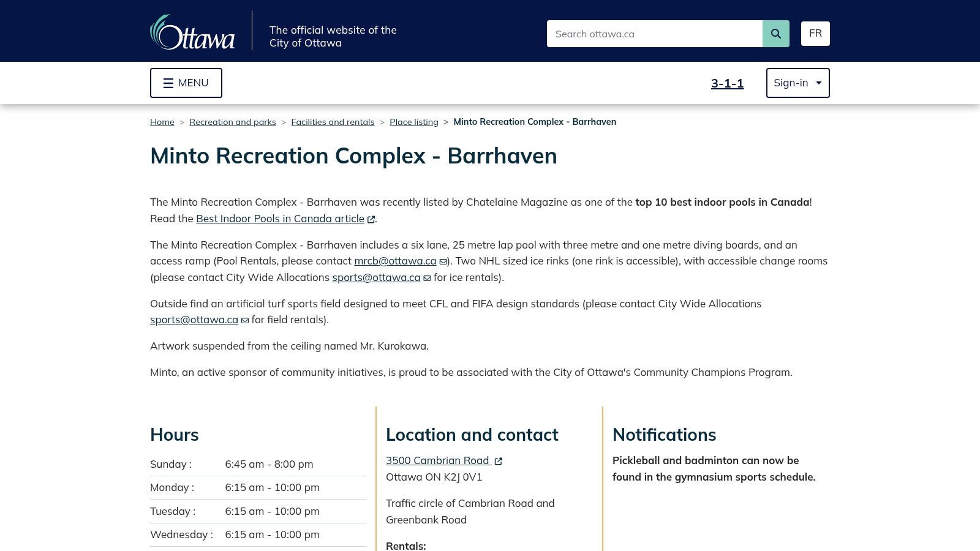Image resolution: width=980 pixels, height=551 pixels.
Task: Click the hamburger icon in MENU button
Action: click(x=168, y=83)
